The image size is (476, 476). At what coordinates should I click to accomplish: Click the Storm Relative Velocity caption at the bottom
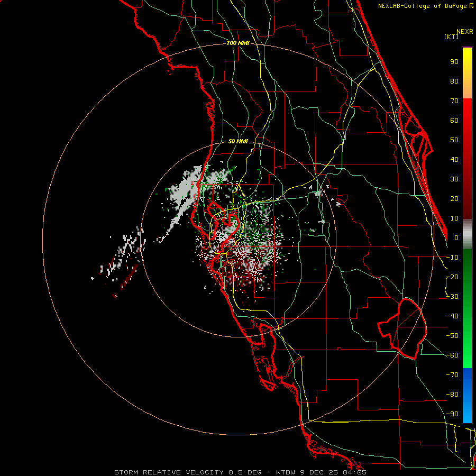click(240, 472)
